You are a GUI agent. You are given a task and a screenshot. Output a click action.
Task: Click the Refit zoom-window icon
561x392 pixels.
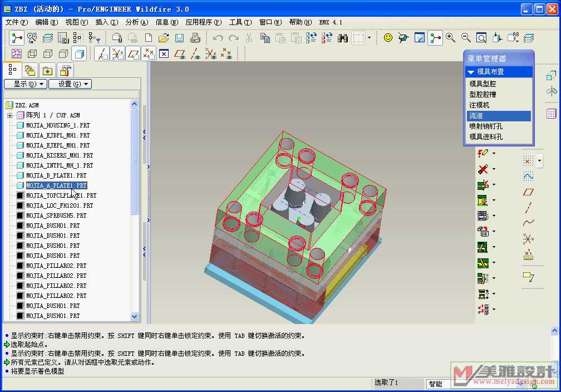[481, 38]
